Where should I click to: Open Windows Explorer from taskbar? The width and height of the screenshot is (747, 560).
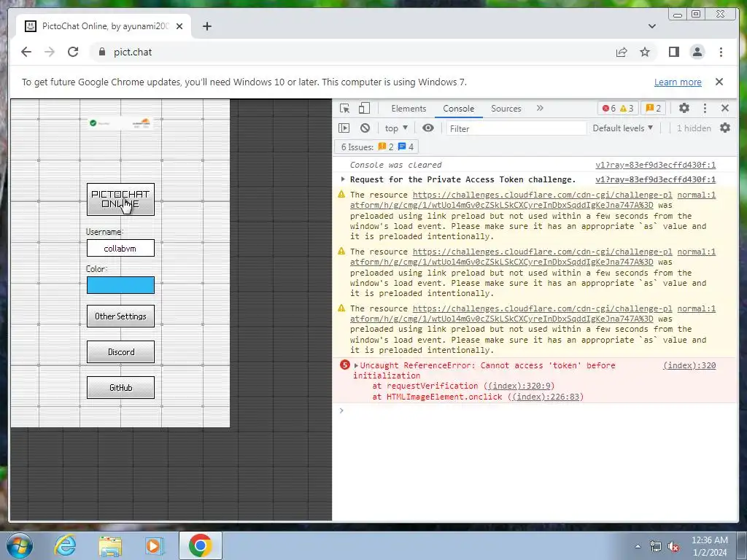point(110,545)
